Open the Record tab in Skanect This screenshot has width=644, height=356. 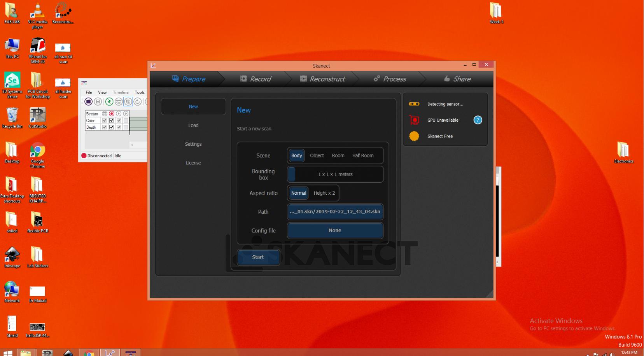(x=255, y=79)
